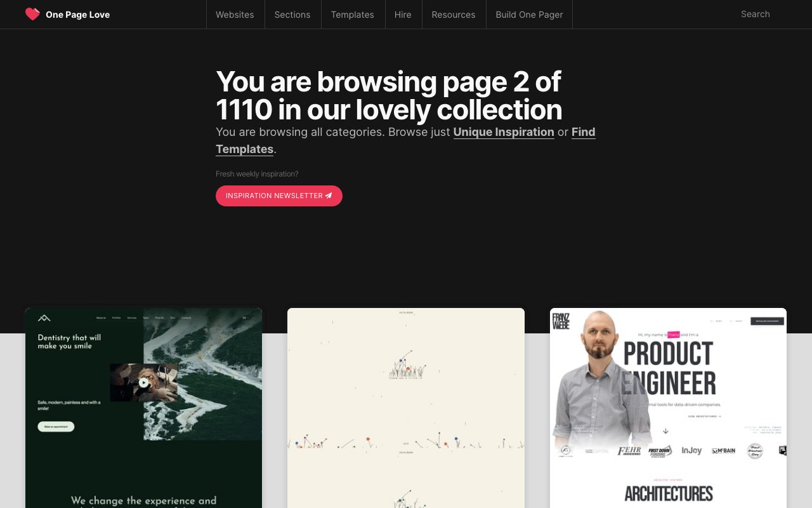Open the beige flower illustration thumbnail
The height and width of the screenshot is (508, 812).
[406, 408]
